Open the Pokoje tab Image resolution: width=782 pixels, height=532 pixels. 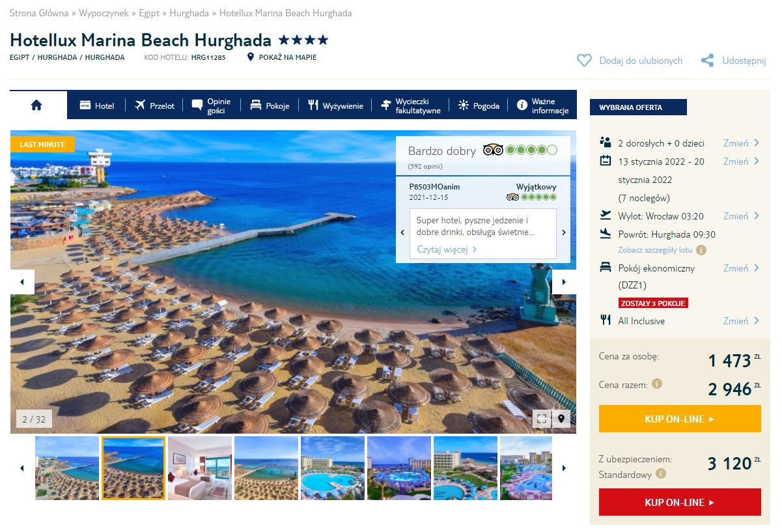pyautogui.click(x=270, y=105)
